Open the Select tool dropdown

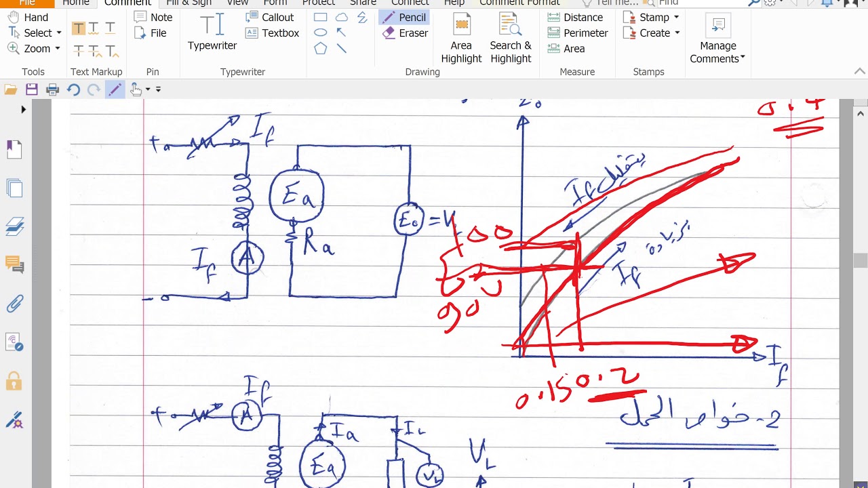pyautogui.click(x=59, y=33)
